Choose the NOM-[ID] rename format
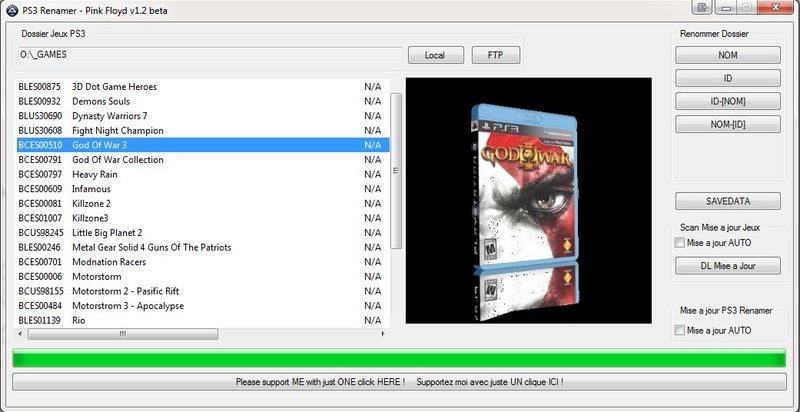The image size is (800, 412). pyautogui.click(x=728, y=124)
